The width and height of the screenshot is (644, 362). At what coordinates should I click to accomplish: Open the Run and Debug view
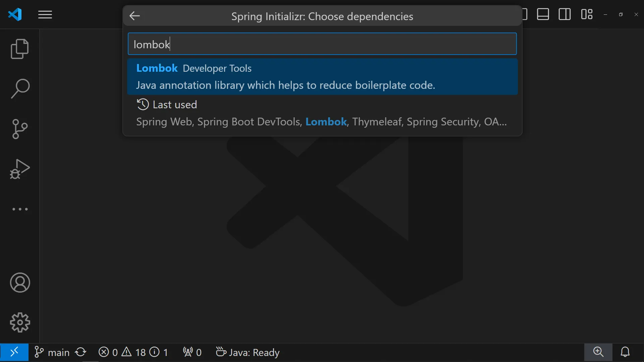point(20,169)
